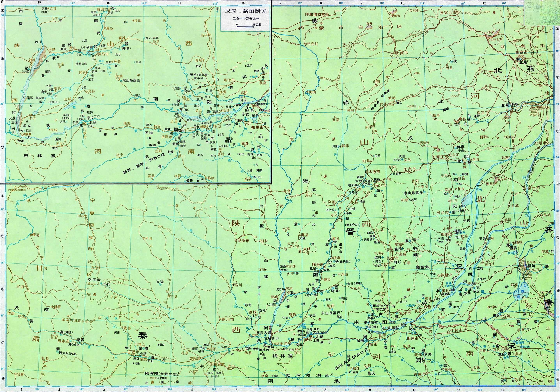Click the inset title 成周、新田附近

pyautogui.click(x=245, y=12)
